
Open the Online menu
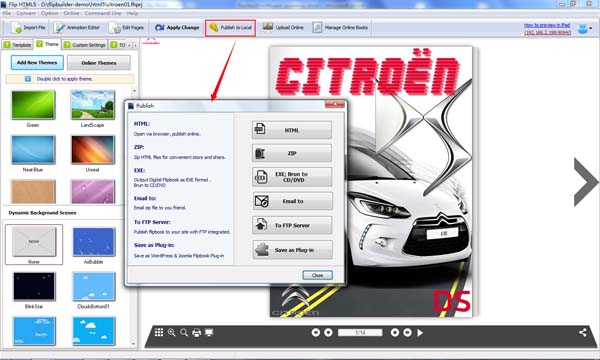click(71, 13)
